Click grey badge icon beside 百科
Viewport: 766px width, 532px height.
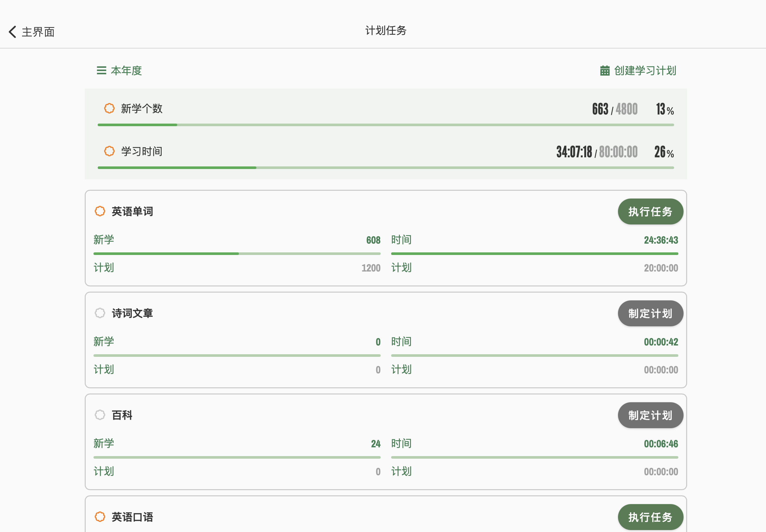[x=100, y=415]
